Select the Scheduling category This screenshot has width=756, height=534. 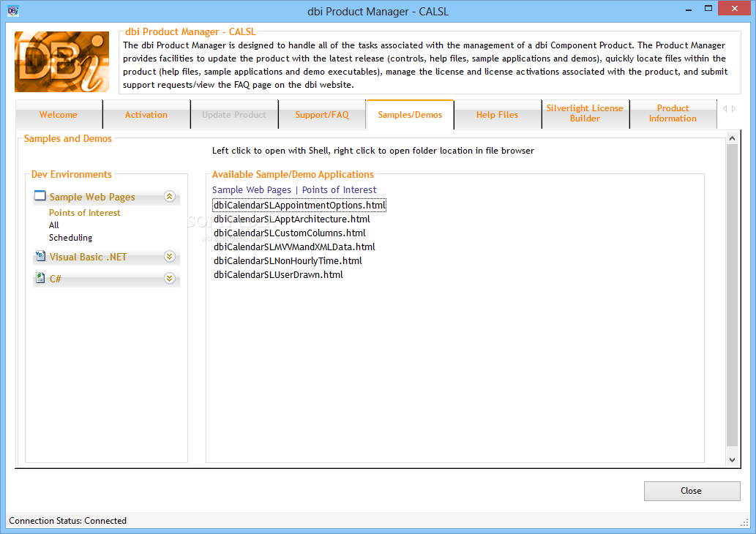tap(70, 238)
